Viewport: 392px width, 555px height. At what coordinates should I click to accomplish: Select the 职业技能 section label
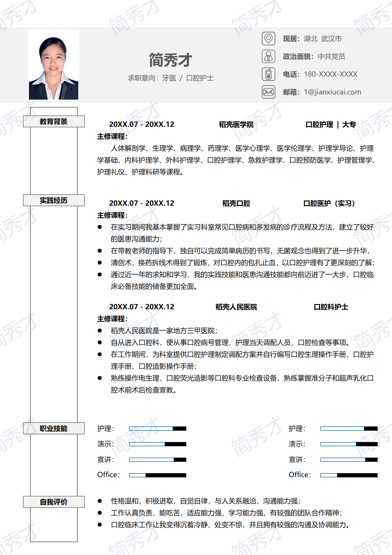(x=54, y=428)
